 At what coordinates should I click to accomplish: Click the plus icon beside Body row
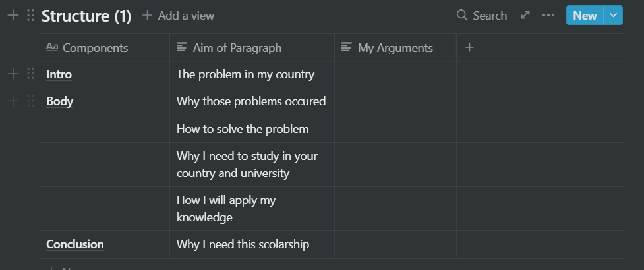[x=13, y=101]
